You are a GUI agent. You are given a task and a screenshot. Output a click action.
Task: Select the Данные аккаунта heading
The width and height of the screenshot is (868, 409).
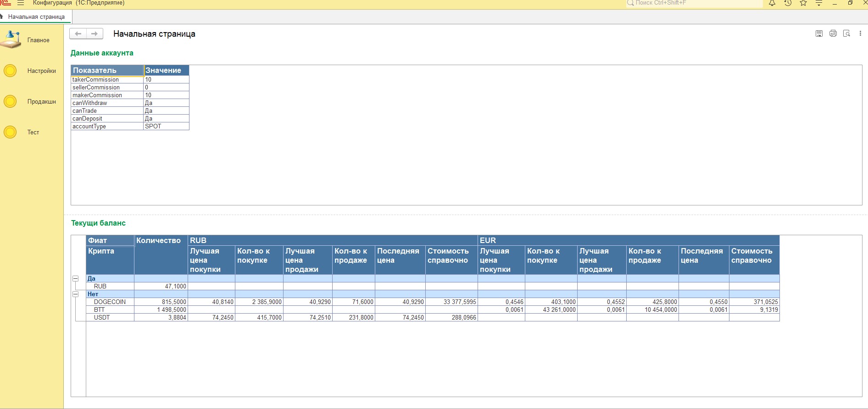pyautogui.click(x=102, y=53)
